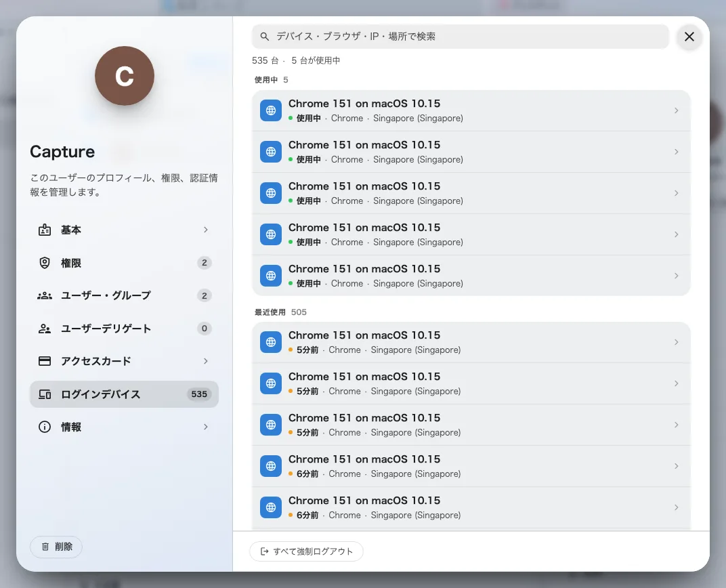The width and height of the screenshot is (726, 588).
Task: Click the 0 badge on ユーザーデリゲート
Action: tap(205, 329)
